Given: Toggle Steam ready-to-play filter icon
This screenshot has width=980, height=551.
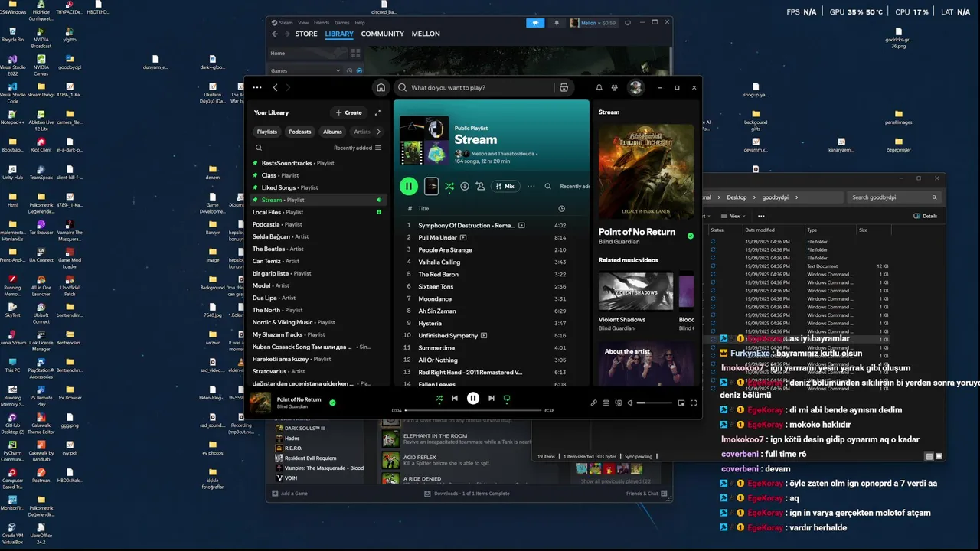Looking at the screenshot, I should (x=358, y=70).
